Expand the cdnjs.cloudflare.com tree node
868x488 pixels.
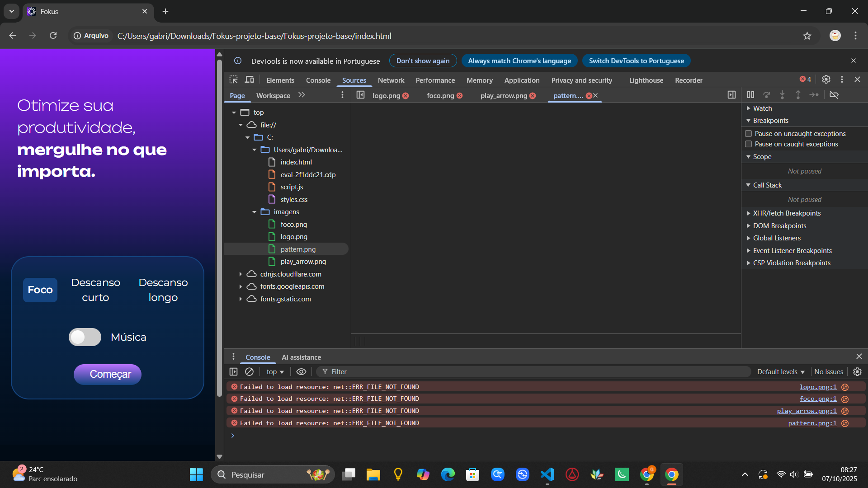click(x=241, y=274)
